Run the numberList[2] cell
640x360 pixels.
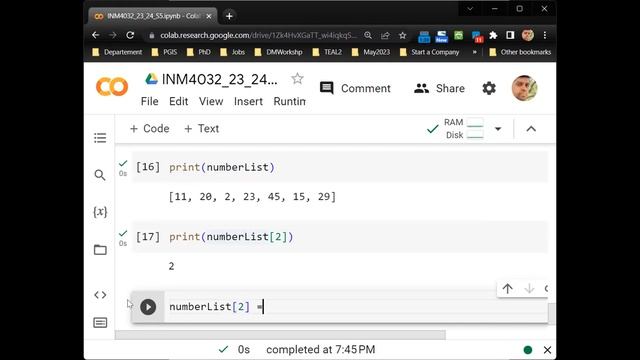click(148, 307)
